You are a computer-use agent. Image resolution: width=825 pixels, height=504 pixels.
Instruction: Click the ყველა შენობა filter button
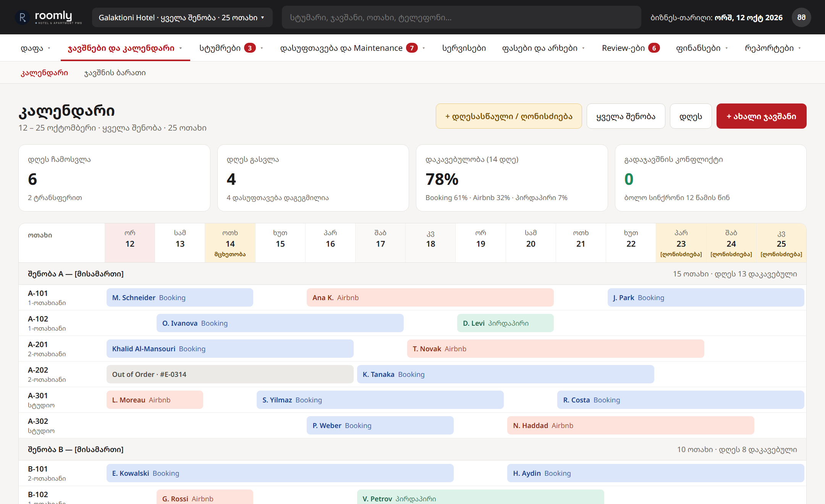[626, 116]
